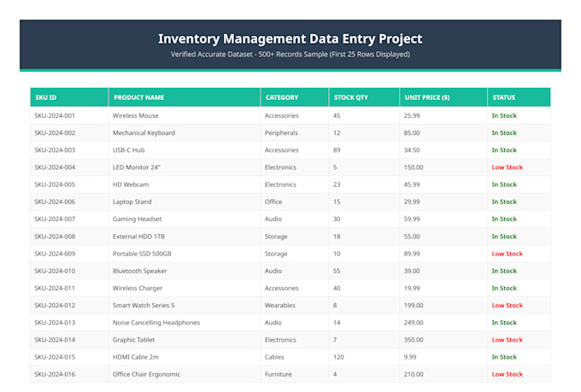Select the stock quantity 120 cell
The height and width of the screenshot is (392, 581).
click(x=364, y=357)
